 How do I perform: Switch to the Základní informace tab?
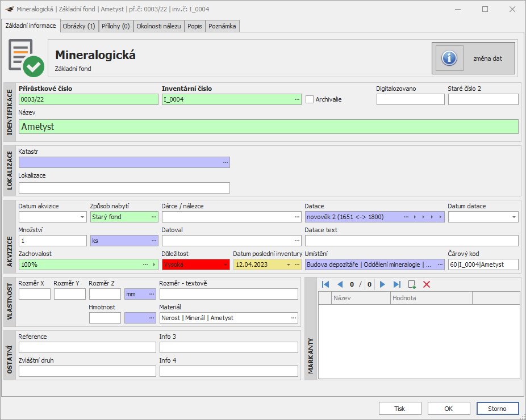point(31,26)
